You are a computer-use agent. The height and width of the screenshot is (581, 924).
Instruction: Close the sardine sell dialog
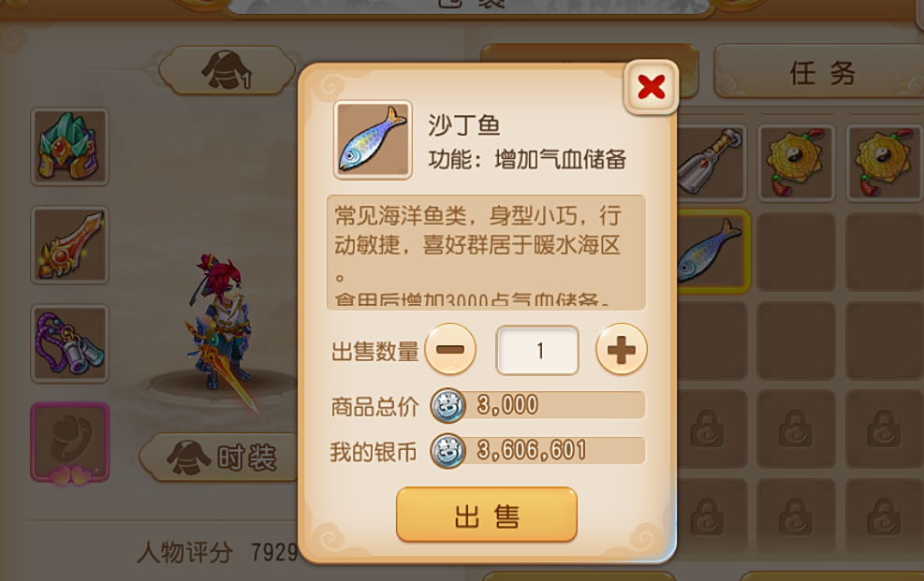click(x=652, y=87)
